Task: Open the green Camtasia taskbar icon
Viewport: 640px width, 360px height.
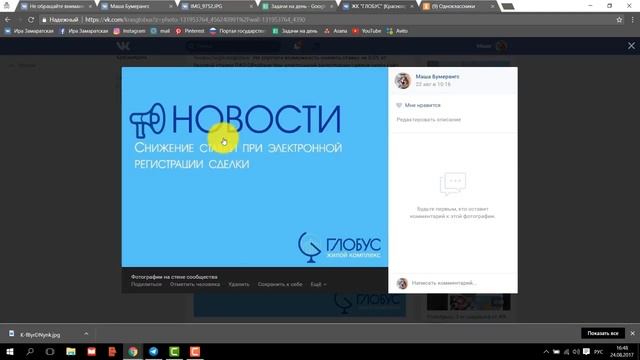Action: (x=174, y=351)
